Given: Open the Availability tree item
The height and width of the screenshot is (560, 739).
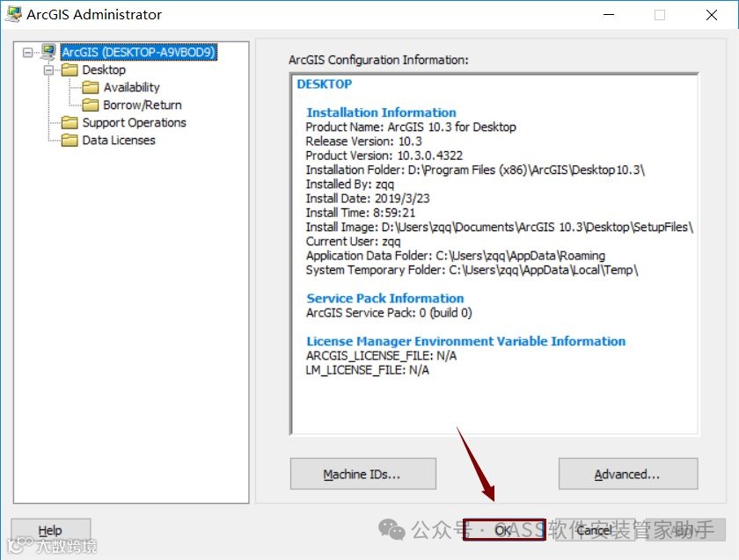Looking at the screenshot, I should [x=131, y=88].
